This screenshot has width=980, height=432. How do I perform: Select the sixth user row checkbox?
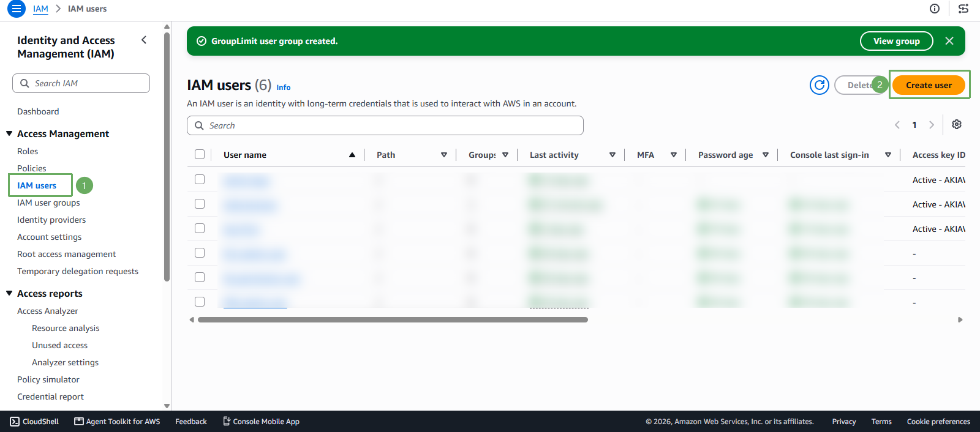point(200,302)
